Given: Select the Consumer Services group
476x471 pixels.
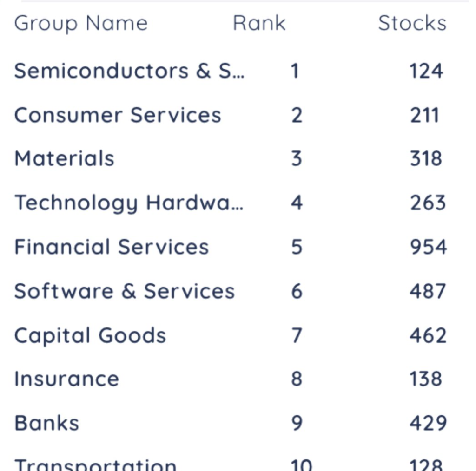Looking at the screenshot, I should (118, 115).
